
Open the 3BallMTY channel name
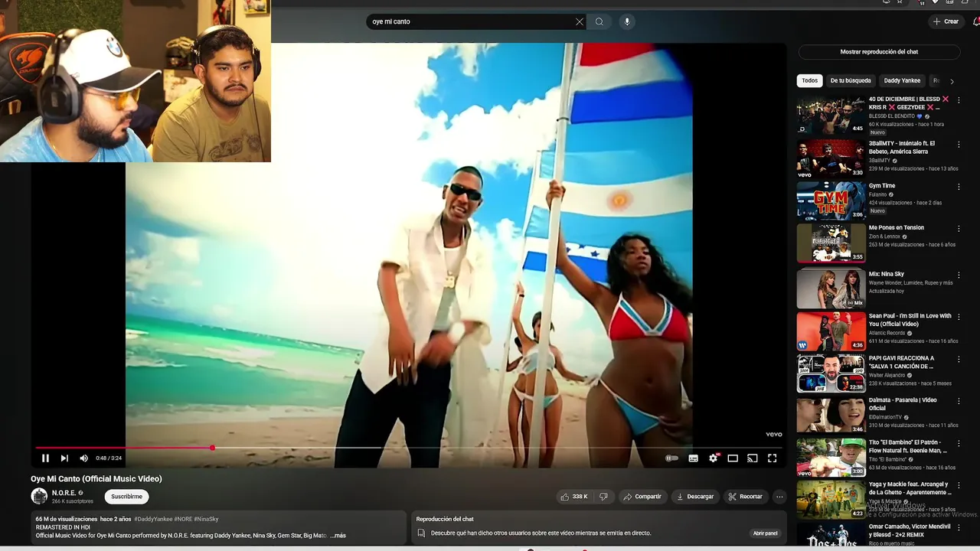pyautogui.click(x=879, y=161)
